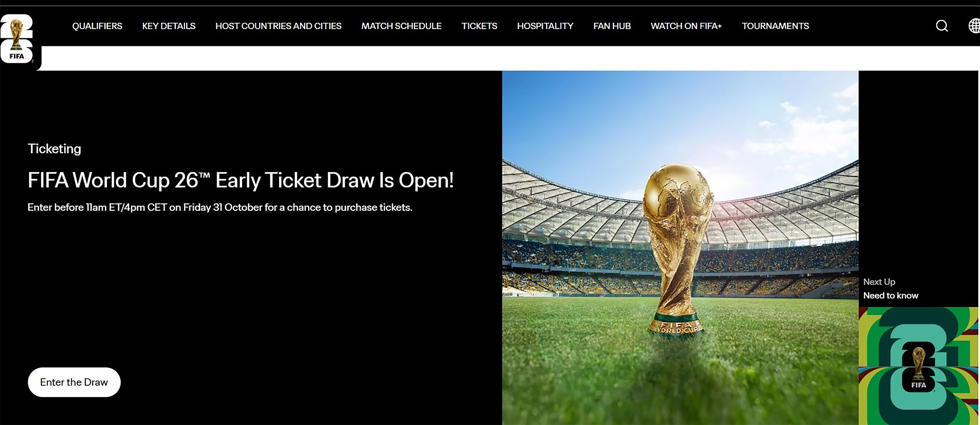Click the Enter the Draw button
Screen dimensions: 980x425
74,382
